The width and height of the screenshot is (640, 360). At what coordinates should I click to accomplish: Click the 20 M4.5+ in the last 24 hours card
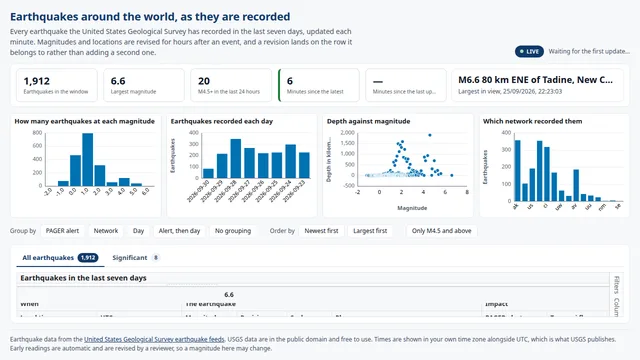[231, 85]
